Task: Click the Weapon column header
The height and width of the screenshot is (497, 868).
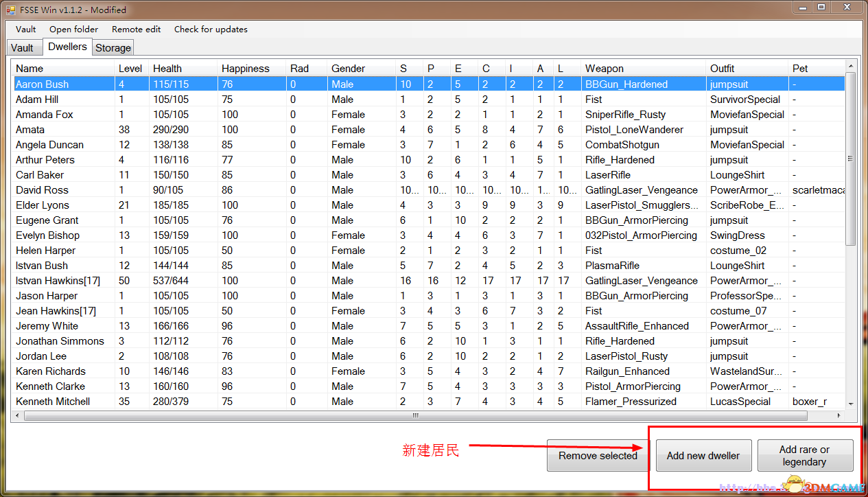Action: (604, 69)
